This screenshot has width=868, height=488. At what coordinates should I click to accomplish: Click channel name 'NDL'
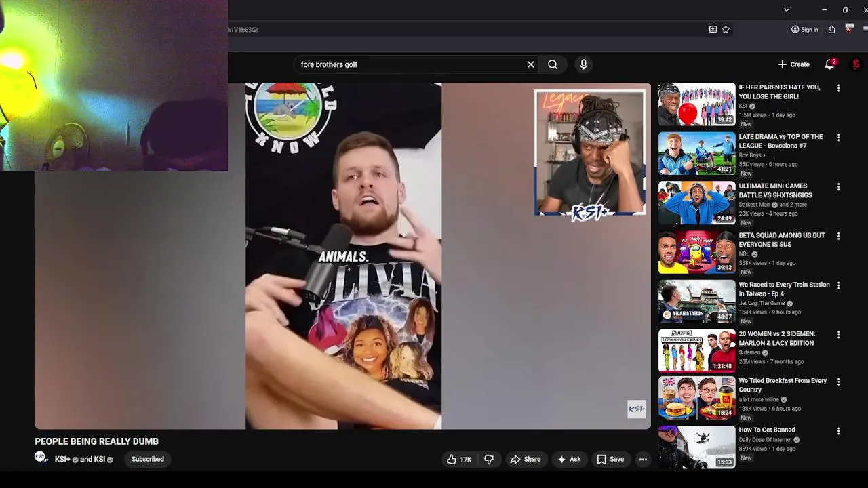744,254
